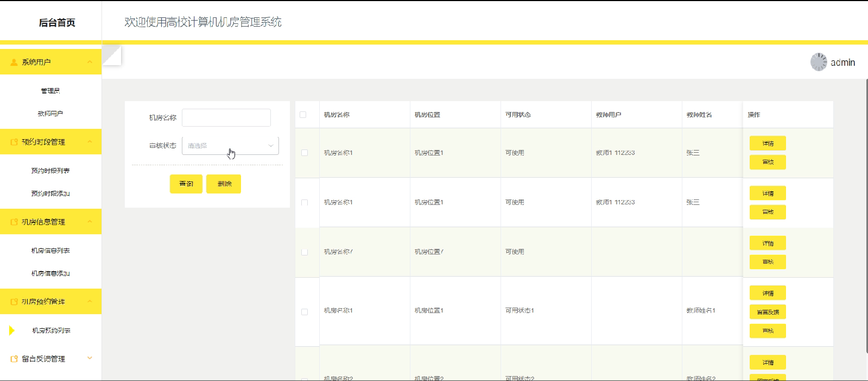Click the icon beside 留言反馈管理
The image size is (868, 381).
14,359
